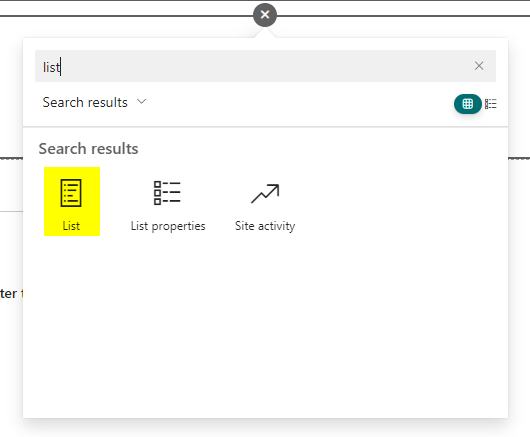Viewport: 530px width, 437px height.
Task: Place cursor at start of "list" search text
Action: [43, 67]
